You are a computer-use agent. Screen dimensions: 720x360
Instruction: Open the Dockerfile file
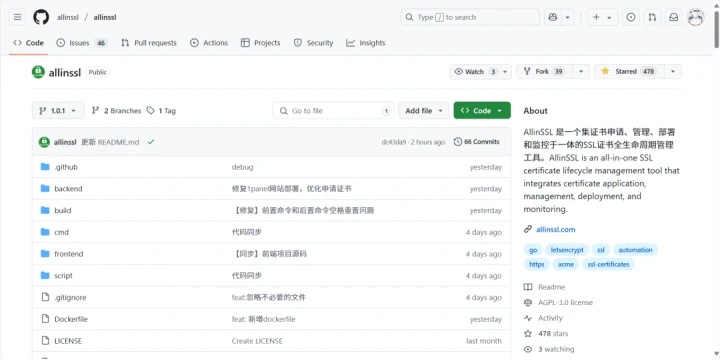pyautogui.click(x=71, y=319)
